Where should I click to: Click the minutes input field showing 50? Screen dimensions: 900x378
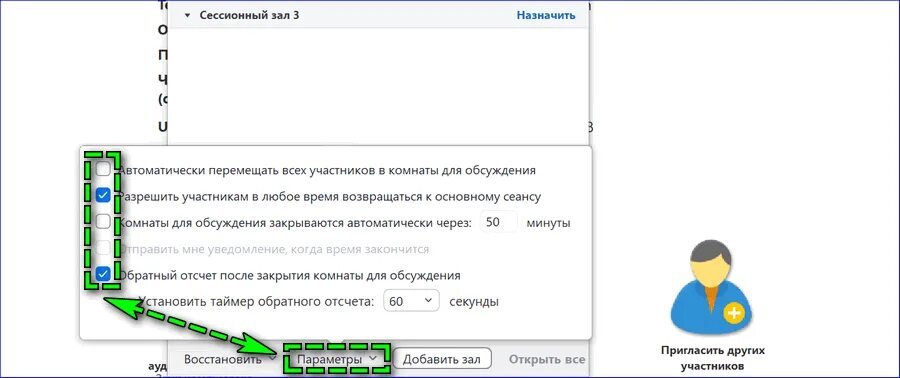click(x=498, y=222)
